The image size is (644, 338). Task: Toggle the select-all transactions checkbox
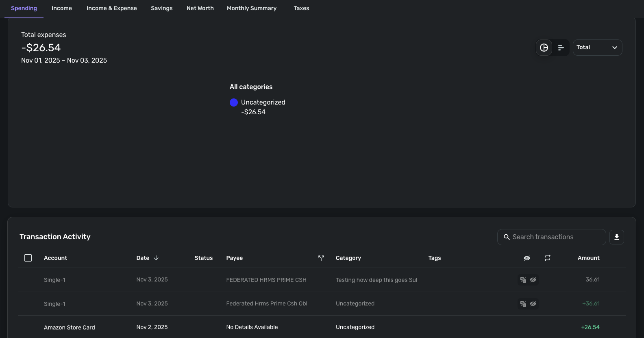point(28,258)
